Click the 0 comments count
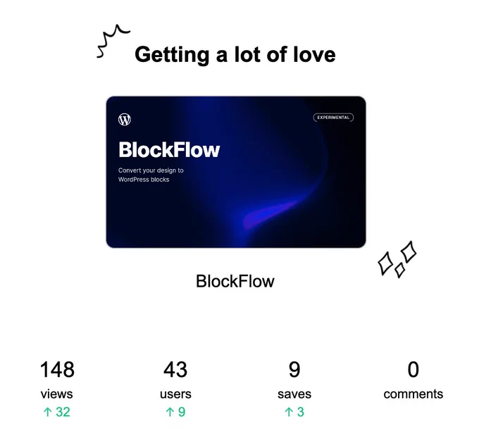The width and height of the screenshot is (479, 448). (x=413, y=370)
